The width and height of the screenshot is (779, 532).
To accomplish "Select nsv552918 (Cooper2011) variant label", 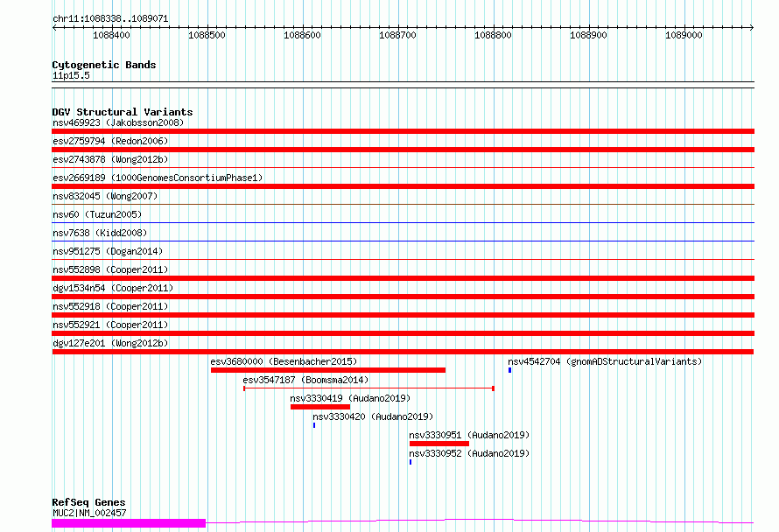I will [x=110, y=306].
